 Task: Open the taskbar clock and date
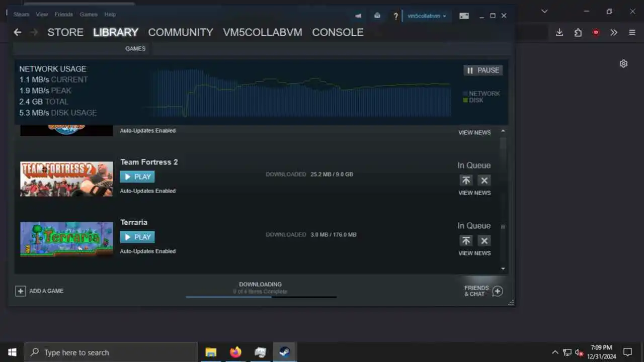click(x=601, y=352)
